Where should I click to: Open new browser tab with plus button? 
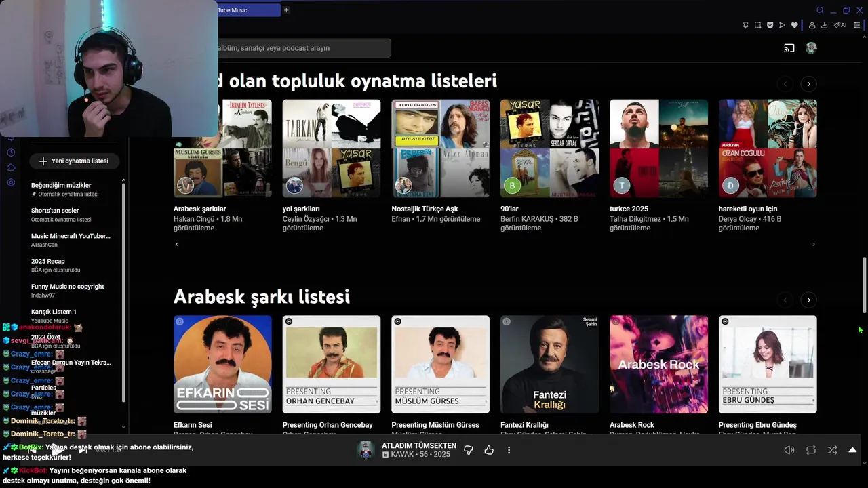pyautogui.click(x=286, y=10)
